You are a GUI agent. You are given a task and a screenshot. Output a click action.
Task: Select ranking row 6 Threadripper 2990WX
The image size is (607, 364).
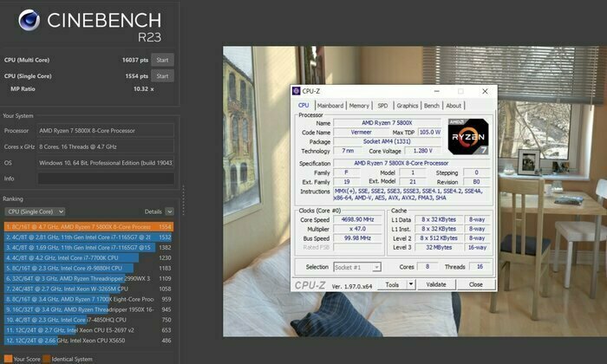click(x=88, y=278)
